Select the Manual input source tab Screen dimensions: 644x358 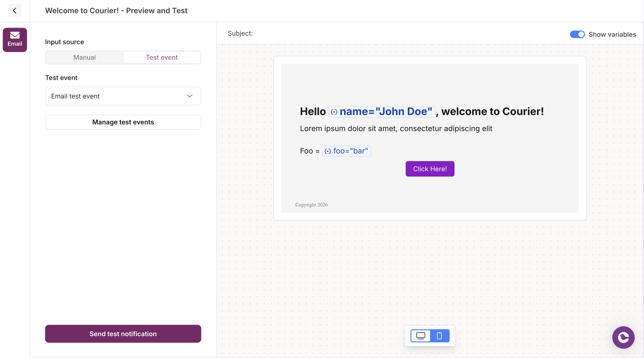(x=84, y=57)
